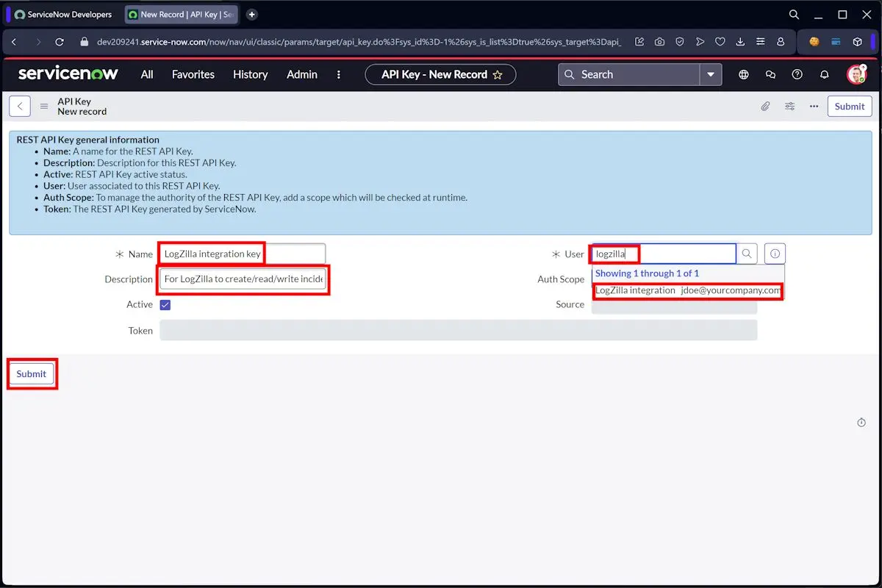Switch to the ServiceNow Developers browser tab
This screenshot has width=882, height=588.
[x=61, y=14]
